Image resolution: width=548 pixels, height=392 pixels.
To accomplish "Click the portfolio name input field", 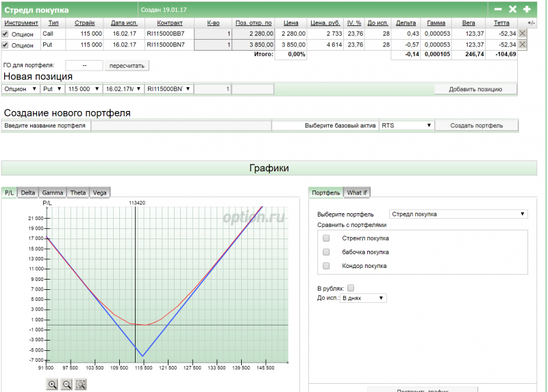I will [x=181, y=125].
